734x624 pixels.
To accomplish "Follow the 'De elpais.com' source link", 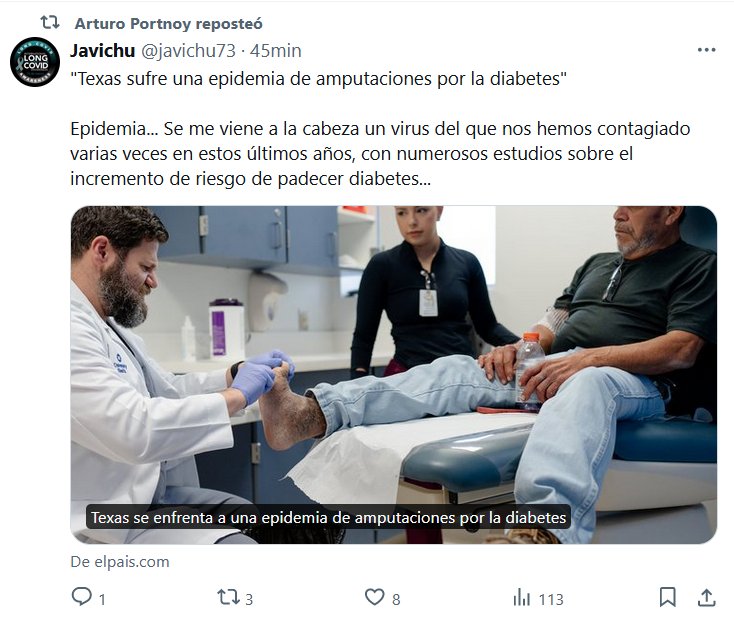I will pos(120,562).
